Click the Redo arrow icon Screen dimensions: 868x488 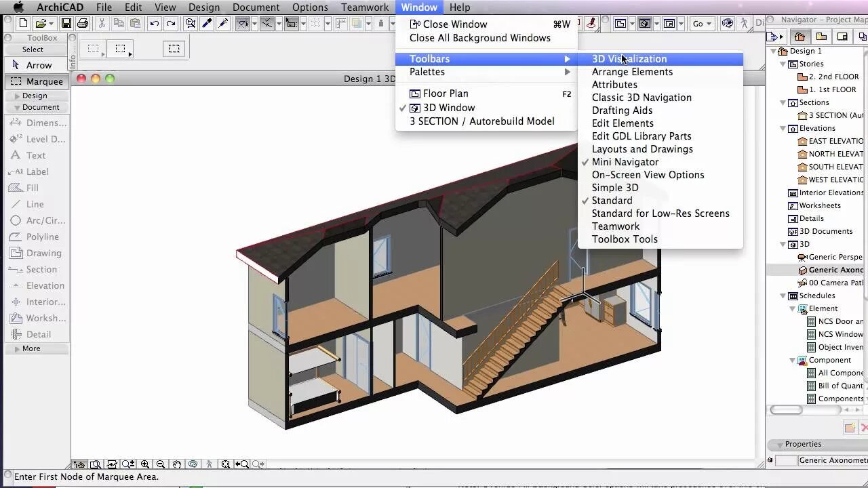pos(171,24)
